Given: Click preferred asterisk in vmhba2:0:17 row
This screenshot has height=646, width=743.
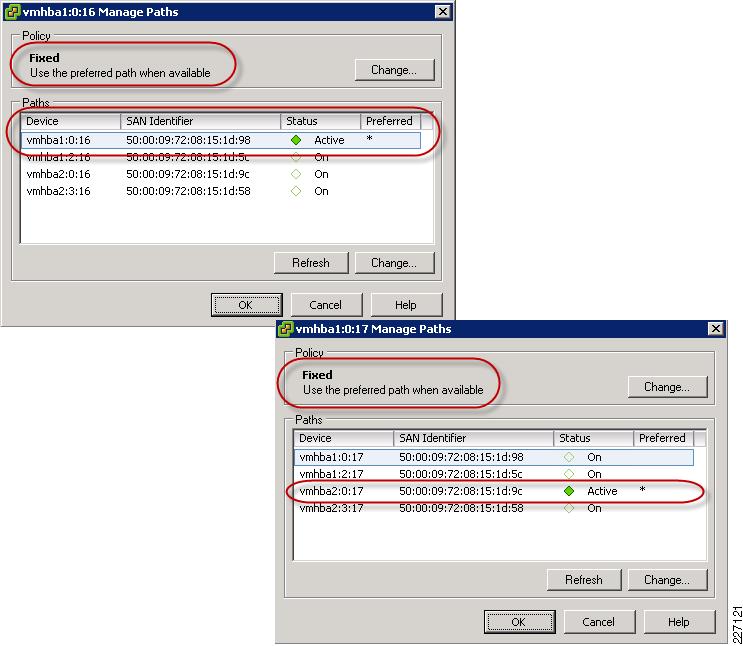Looking at the screenshot, I should (643, 490).
